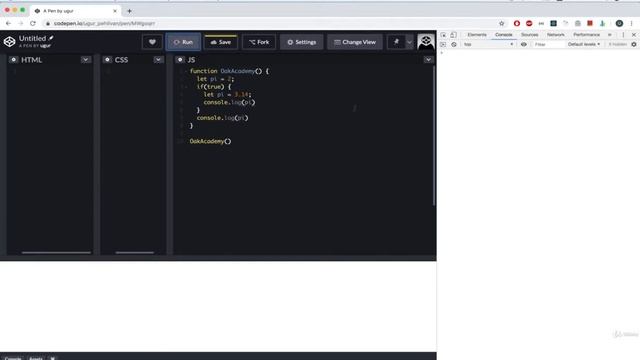Close the DevTools panel
This screenshot has height=360, width=640.
[634, 35]
